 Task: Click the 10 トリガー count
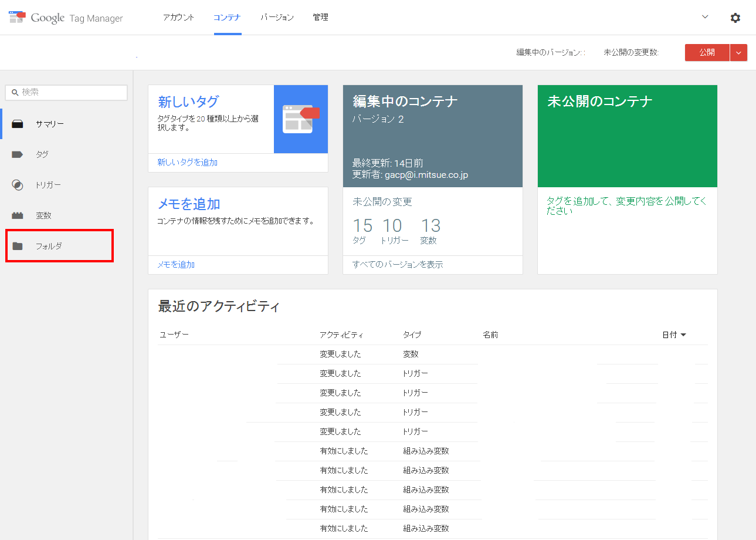pos(394,231)
